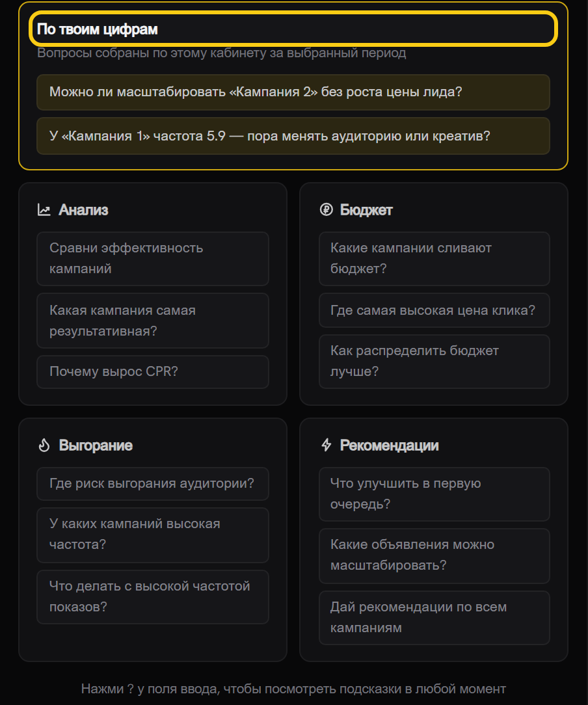Pick «Как распределить бюджет лучше?»
Screen dimensions: 588x705
434,361
